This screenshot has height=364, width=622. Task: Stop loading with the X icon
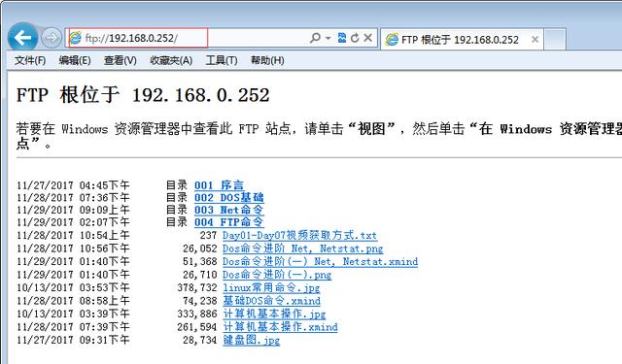[367, 38]
